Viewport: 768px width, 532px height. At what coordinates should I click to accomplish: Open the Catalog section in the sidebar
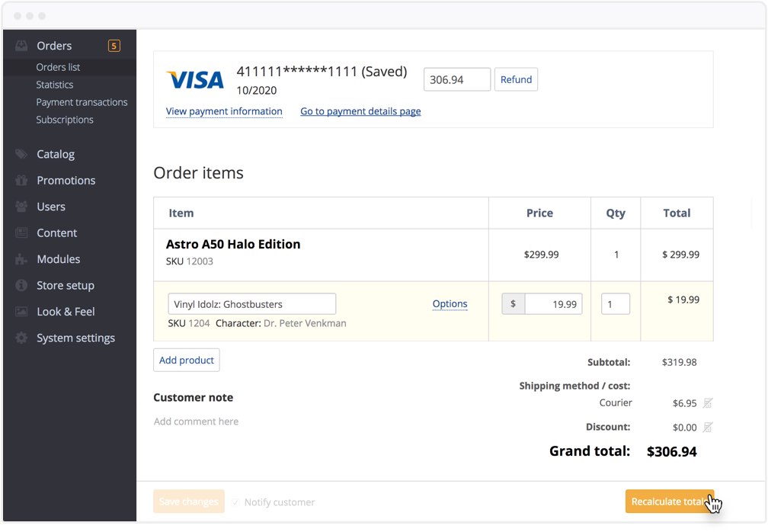coord(55,154)
